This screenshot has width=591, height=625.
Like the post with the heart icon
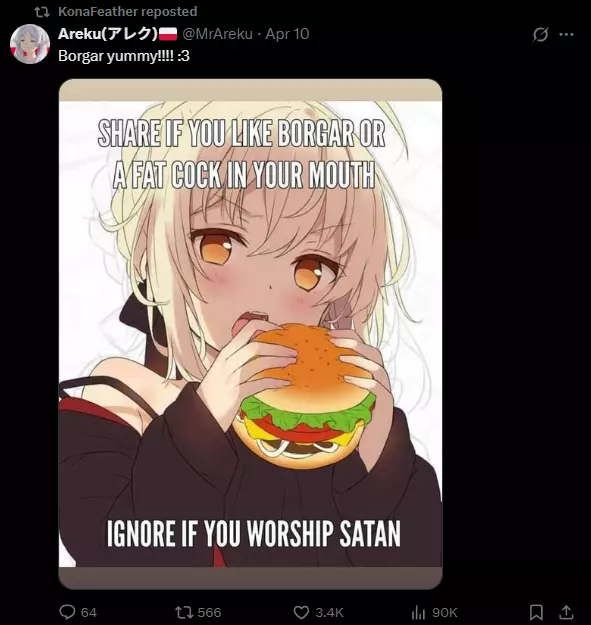pos(301,612)
